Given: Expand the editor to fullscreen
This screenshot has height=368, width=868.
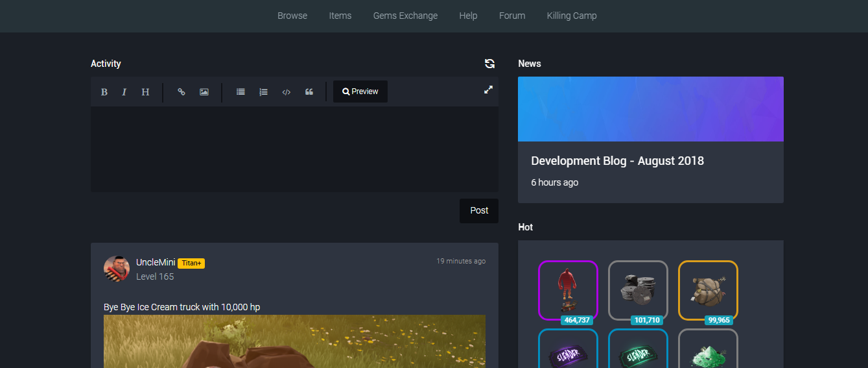Looking at the screenshot, I should (x=489, y=90).
